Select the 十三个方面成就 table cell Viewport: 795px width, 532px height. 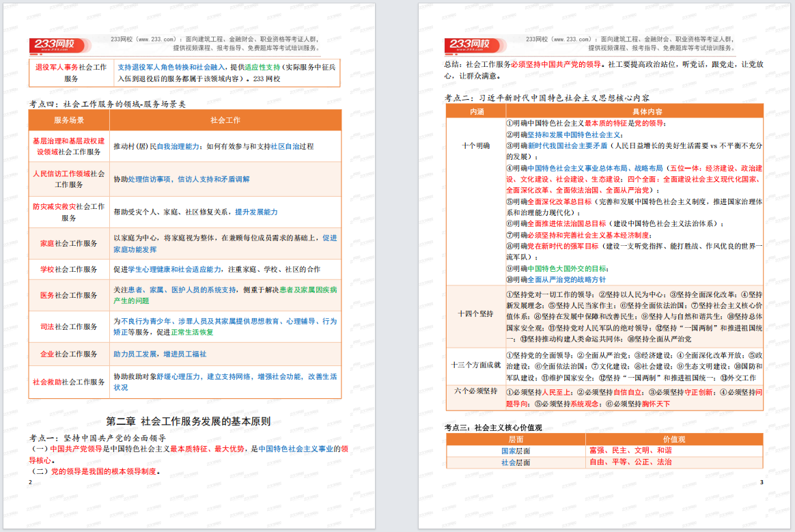(x=475, y=365)
